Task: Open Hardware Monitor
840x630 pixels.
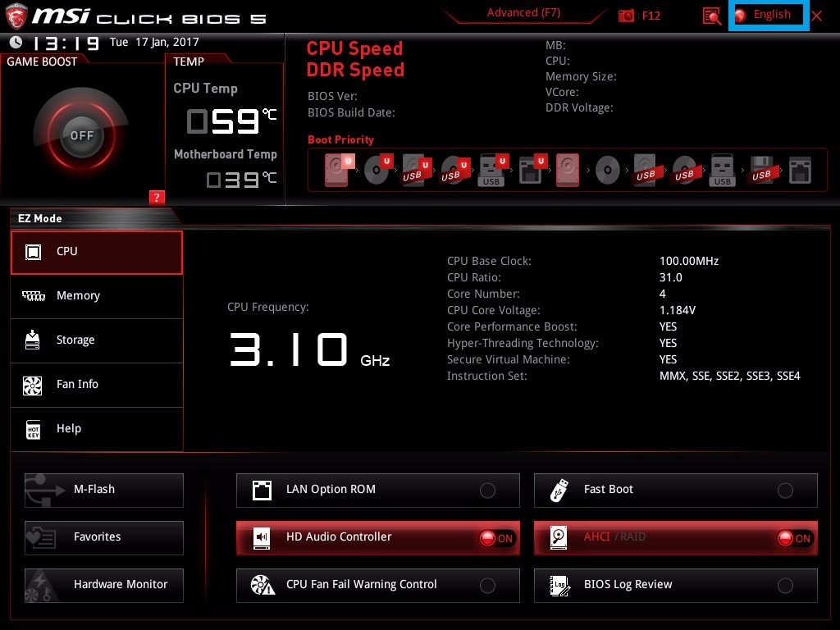Action: 104,585
